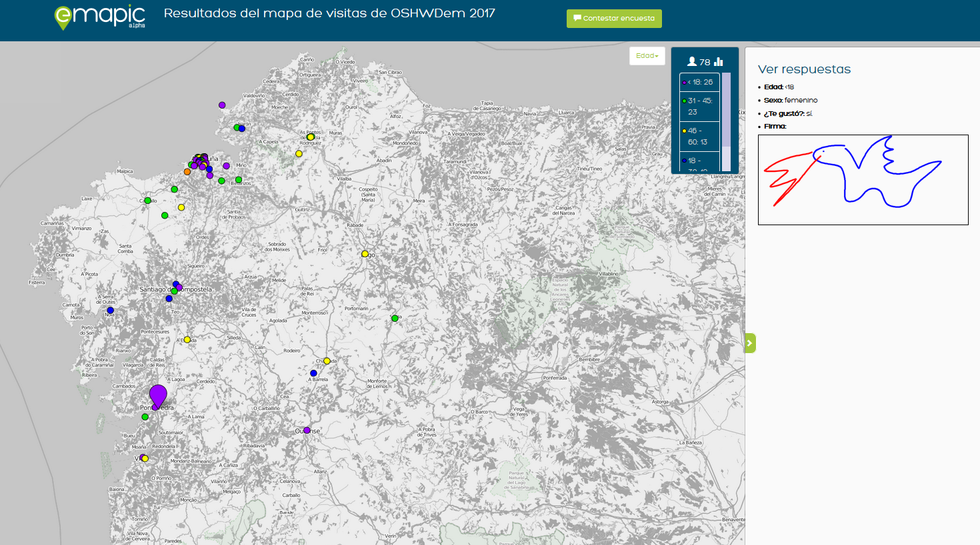Click the '¿Te gustó?: sí' response line
Screen dimensions: 980x545
(x=788, y=114)
